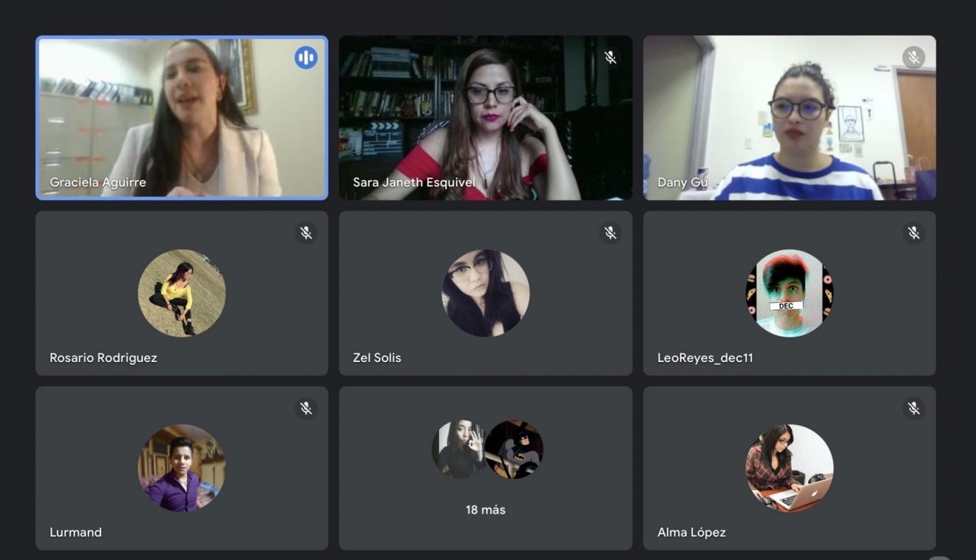Screen dimensions: 976x560
Task: Click the muted microphone icon on Sara Janeth Esquivel
Action: tap(610, 58)
